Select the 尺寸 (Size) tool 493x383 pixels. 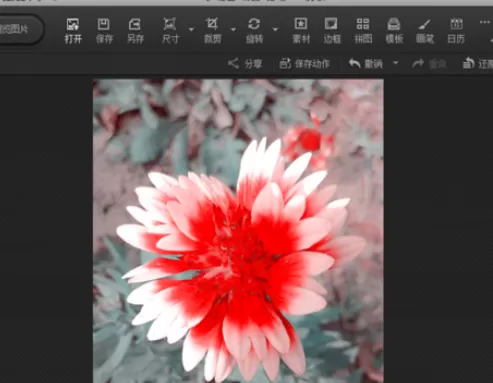[170, 31]
